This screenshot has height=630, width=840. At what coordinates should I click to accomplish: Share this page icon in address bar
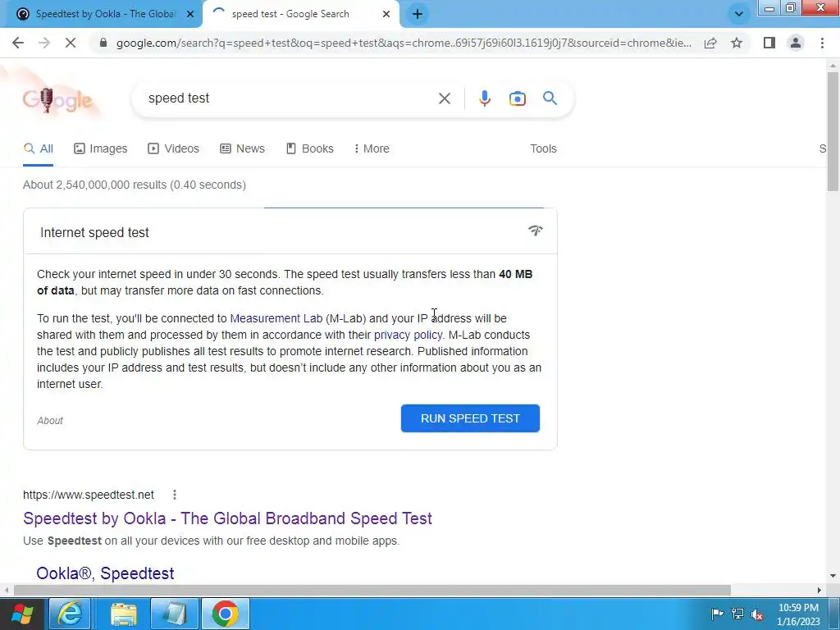pyautogui.click(x=710, y=43)
